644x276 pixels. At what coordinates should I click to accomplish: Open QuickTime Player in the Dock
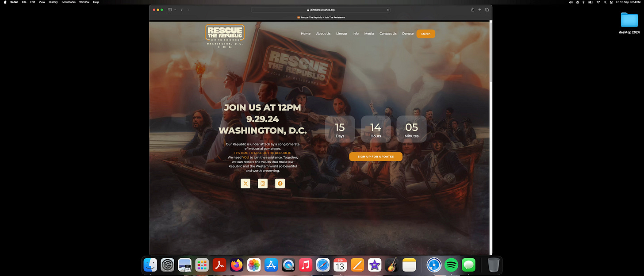click(288, 265)
